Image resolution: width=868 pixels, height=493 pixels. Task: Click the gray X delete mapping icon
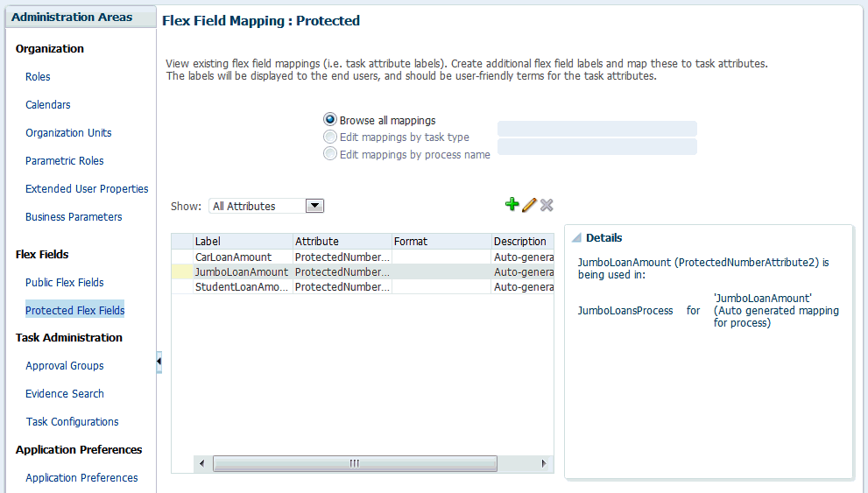coord(547,205)
